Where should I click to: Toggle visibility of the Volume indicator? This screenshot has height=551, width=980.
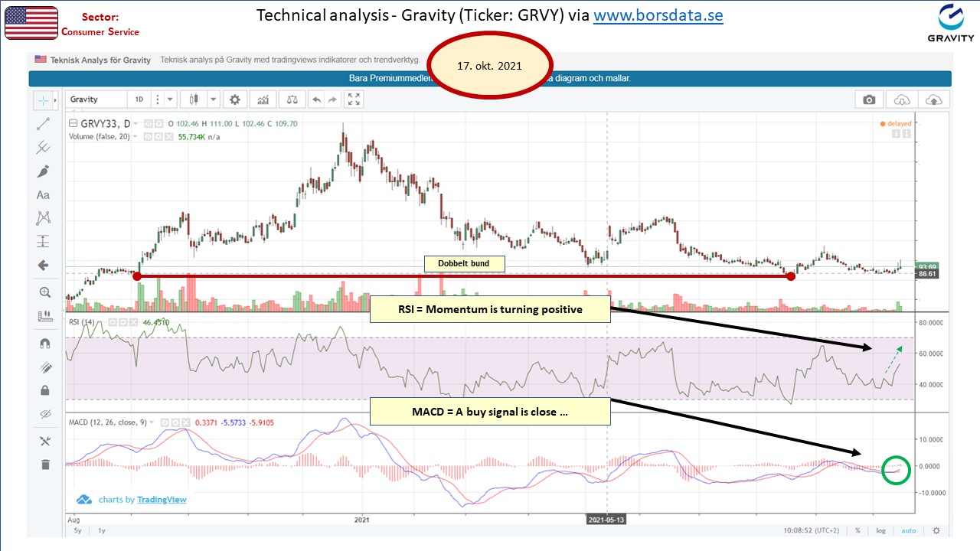click(149, 136)
